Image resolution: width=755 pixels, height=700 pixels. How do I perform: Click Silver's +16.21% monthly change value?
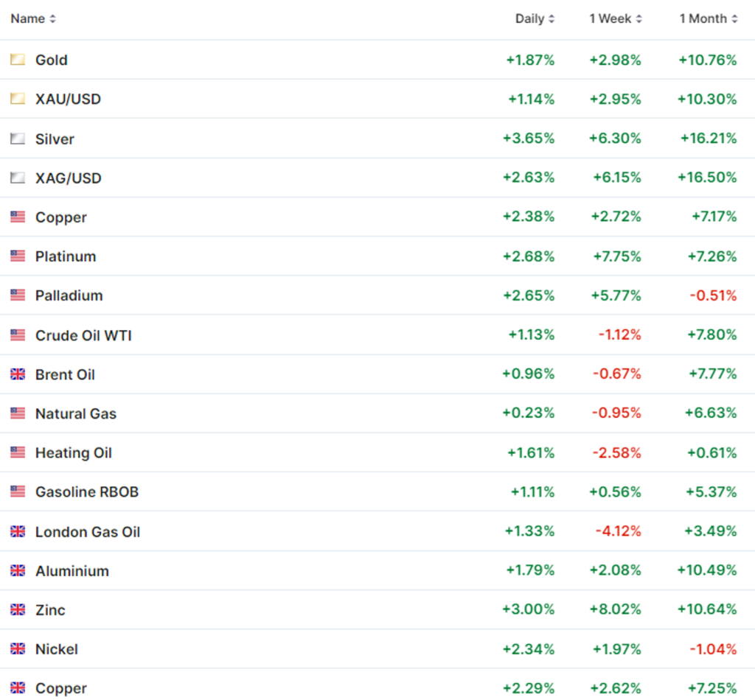coord(707,139)
